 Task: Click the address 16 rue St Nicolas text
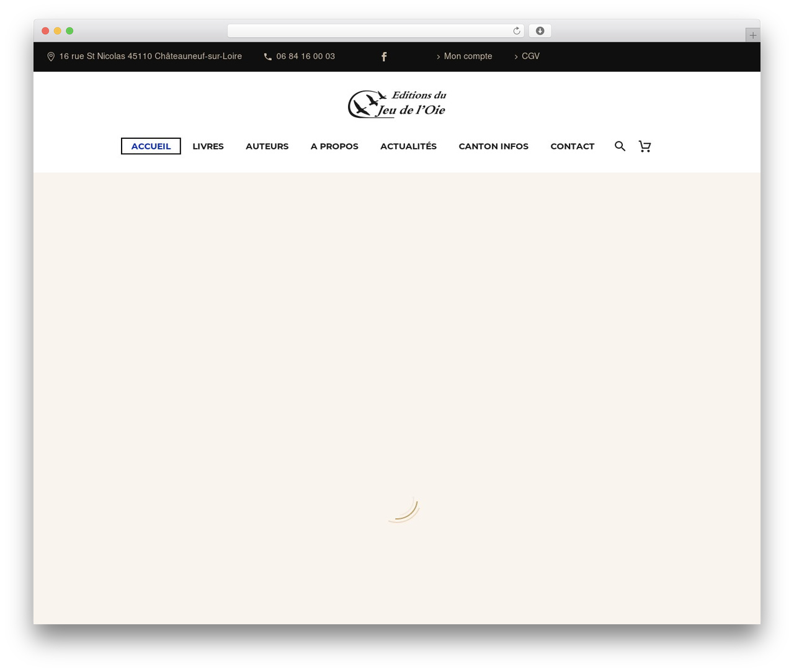[150, 56]
